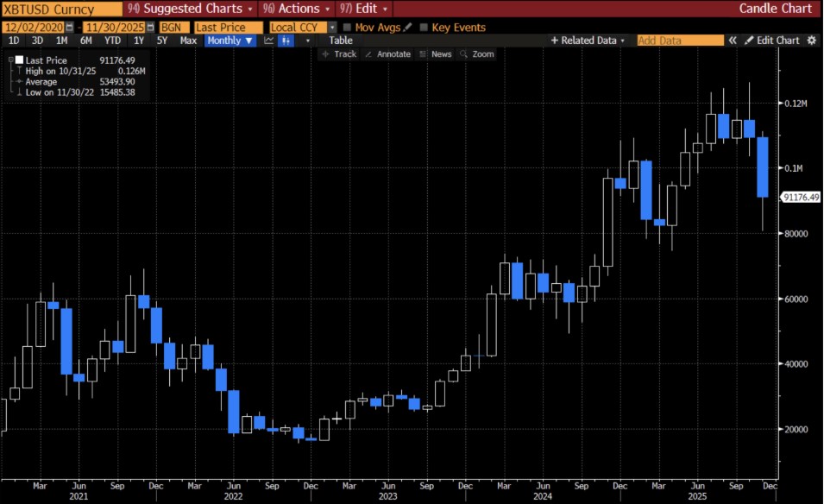Click the Add Data input field
The height and width of the screenshot is (504, 824).
click(x=680, y=41)
